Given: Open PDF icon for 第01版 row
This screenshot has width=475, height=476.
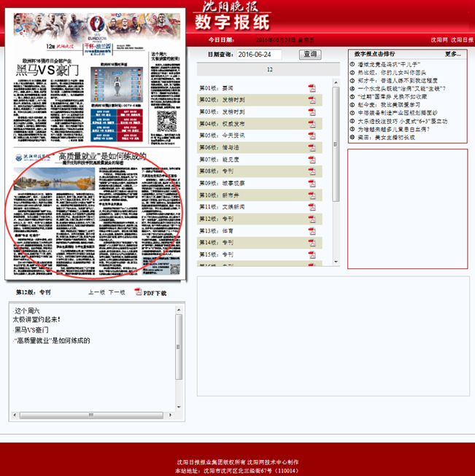Looking at the screenshot, I should 312,88.
